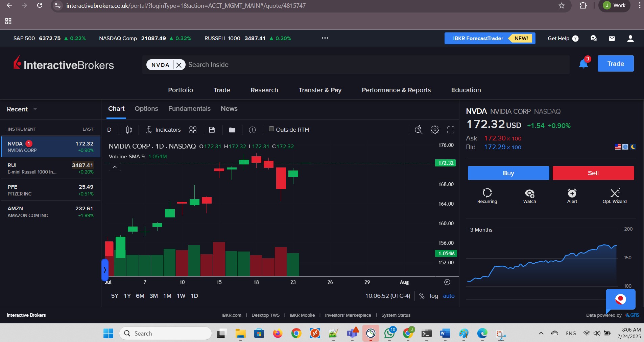Viewport: 644px width, 342px height.
Task: Select 1W chart range
Action: [x=181, y=296]
